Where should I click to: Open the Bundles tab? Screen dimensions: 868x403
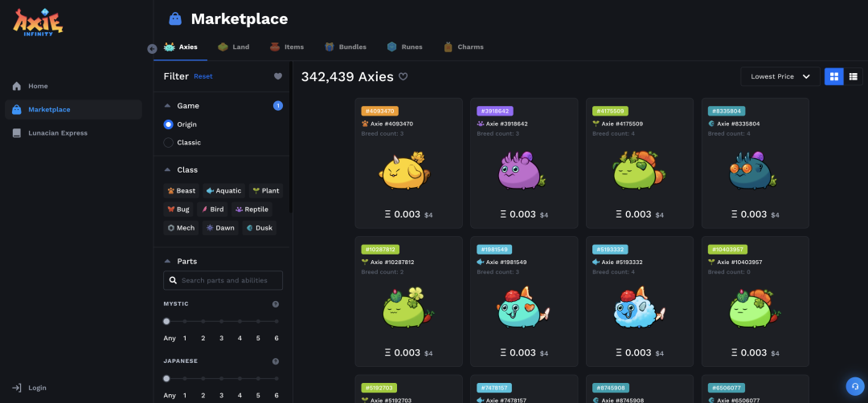[346, 47]
